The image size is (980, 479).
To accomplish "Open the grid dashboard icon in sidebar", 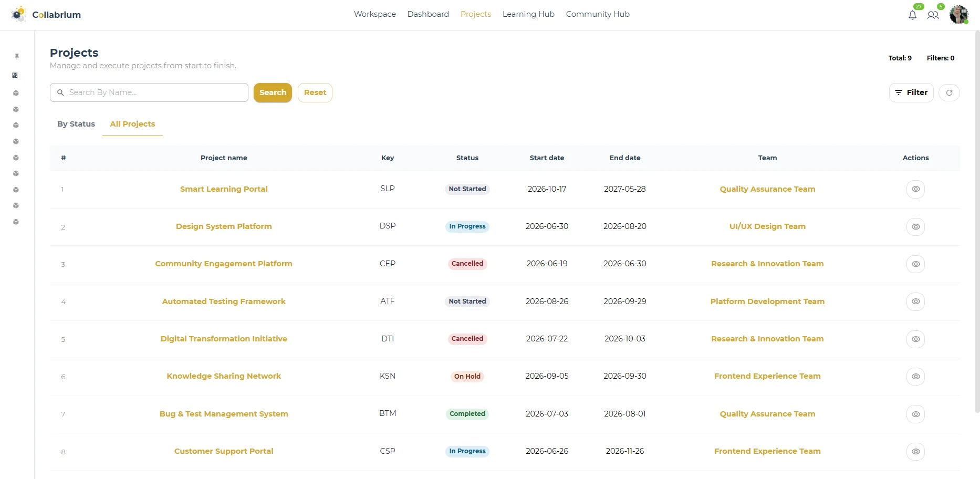I will coord(15,75).
